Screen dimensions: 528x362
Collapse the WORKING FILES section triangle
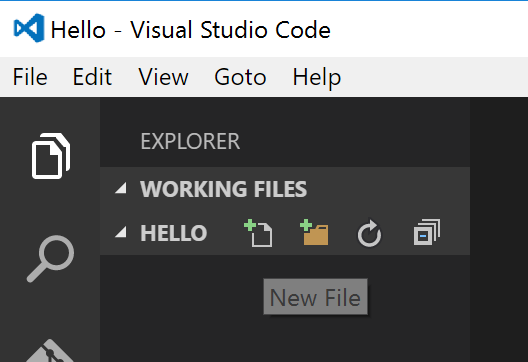[x=121, y=188]
